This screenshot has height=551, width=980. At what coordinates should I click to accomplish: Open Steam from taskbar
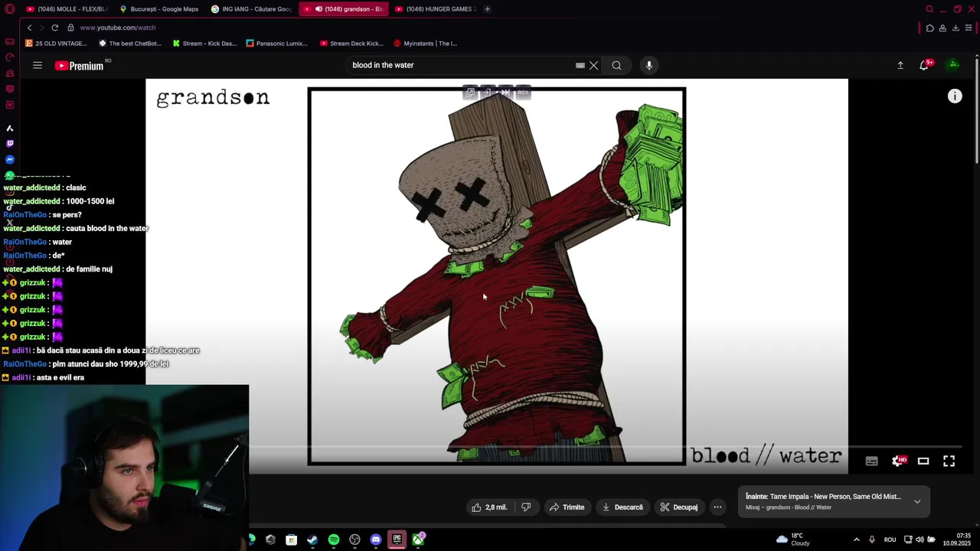click(312, 540)
